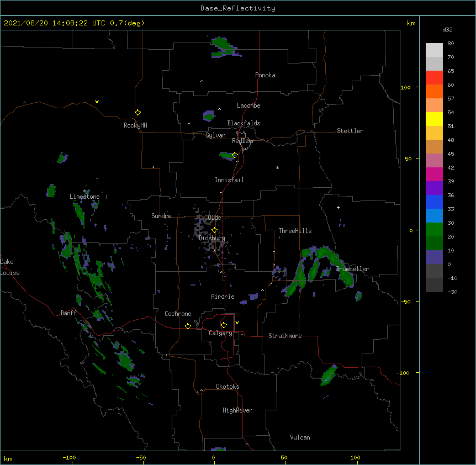Click the light gray 80 dBZ legend swatch
The width and height of the screenshot is (476, 465).
(x=434, y=50)
